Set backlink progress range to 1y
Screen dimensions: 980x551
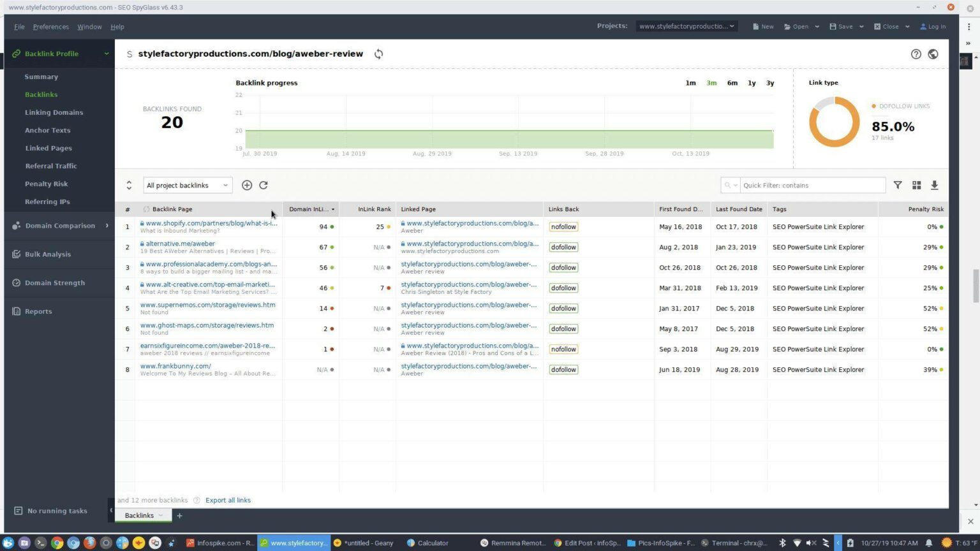752,83
